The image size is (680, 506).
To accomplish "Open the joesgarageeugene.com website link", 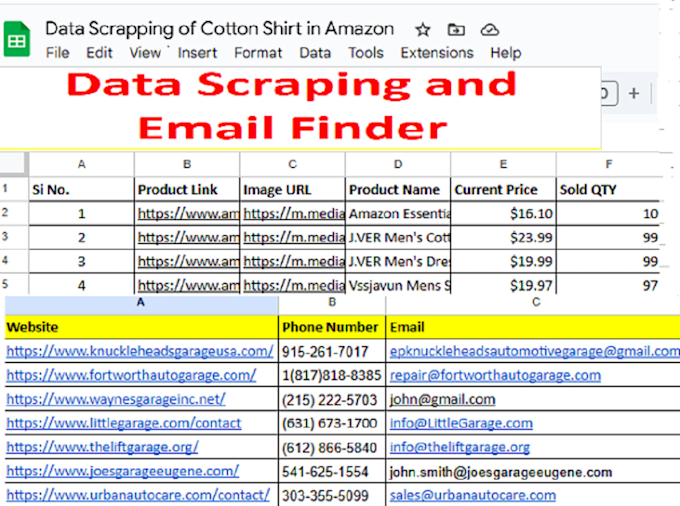I will point(122,470).
